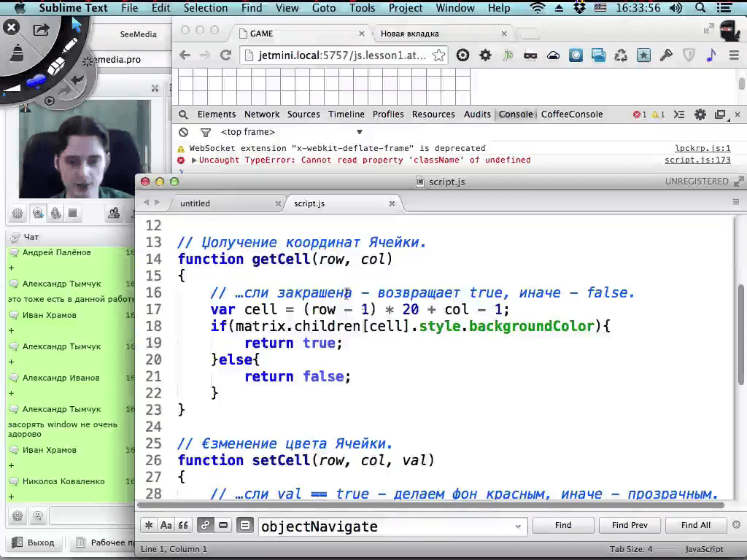The image size is (747, 560).
Task: Open the DevTools Network panel
Action: [x=262, y=114]
